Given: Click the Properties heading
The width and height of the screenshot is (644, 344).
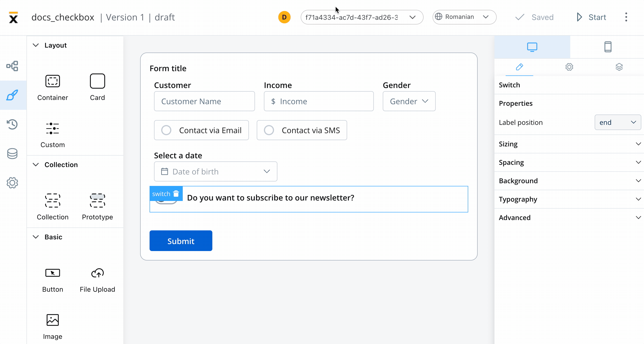Looking at the screenshot, I should pyautogui.click(x=516, y=103).
